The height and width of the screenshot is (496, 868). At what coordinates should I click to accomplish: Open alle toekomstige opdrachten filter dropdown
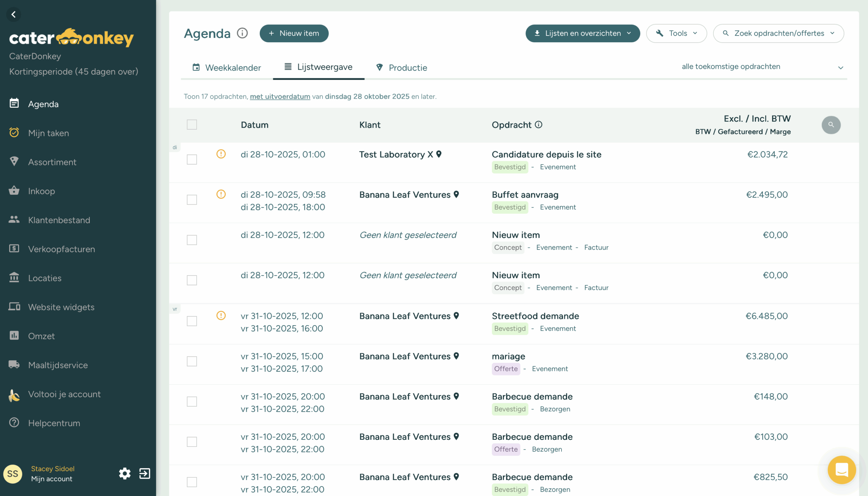click(x=762, y=67)
